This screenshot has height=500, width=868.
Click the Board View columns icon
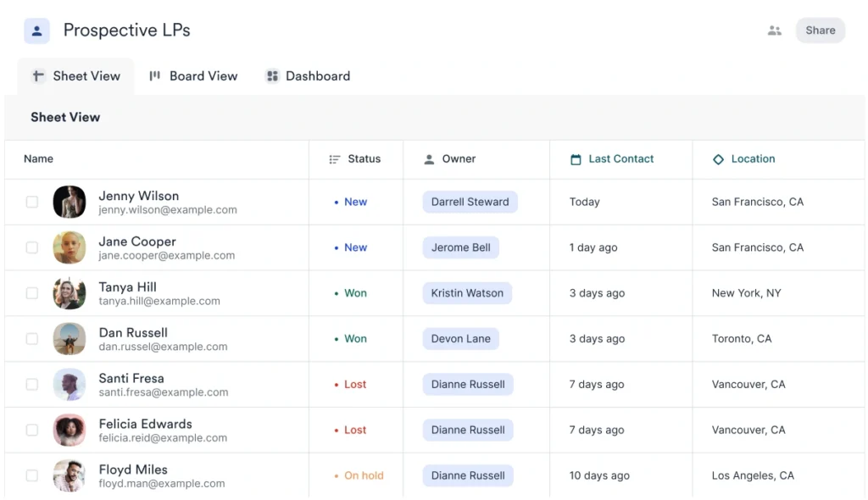tap(155, 76)
